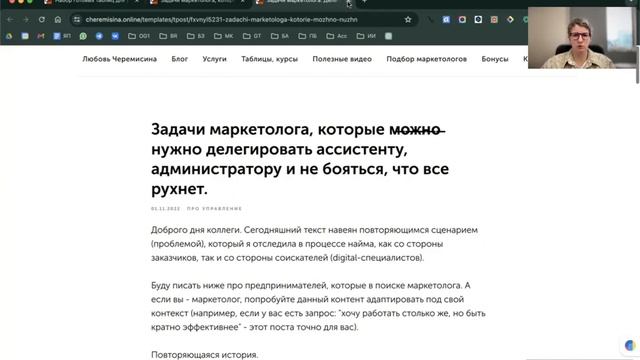
Task: Click paragraph starting Доброго дня коллеги
Action: [314, 244]
